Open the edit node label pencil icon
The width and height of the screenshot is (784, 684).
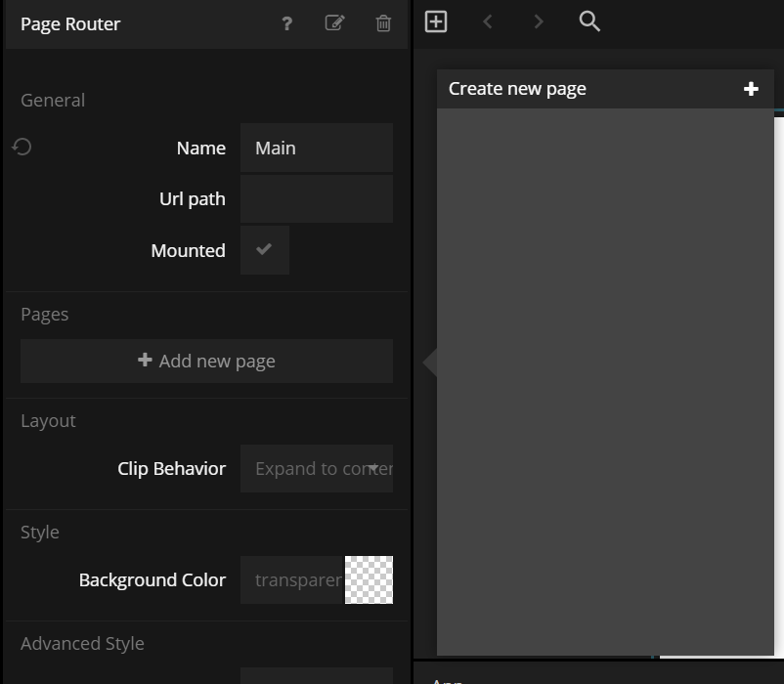click(x=334, y=22)
